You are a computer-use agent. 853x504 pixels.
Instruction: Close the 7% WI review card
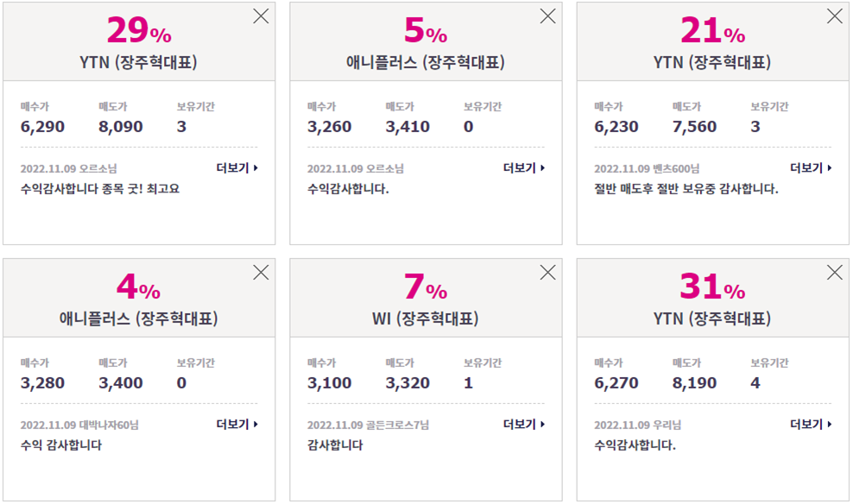click(548, 273)
